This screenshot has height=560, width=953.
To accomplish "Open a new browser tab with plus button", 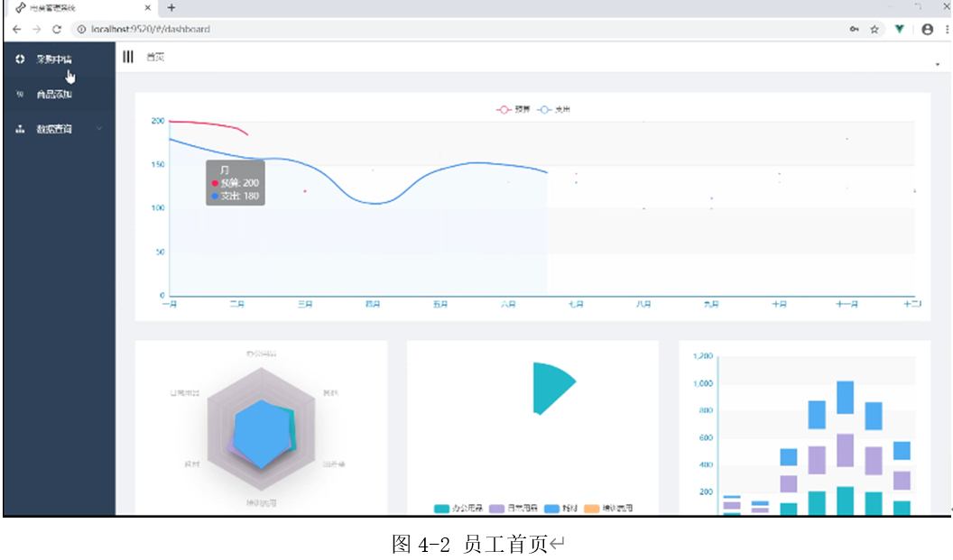I will click(169, 7).
